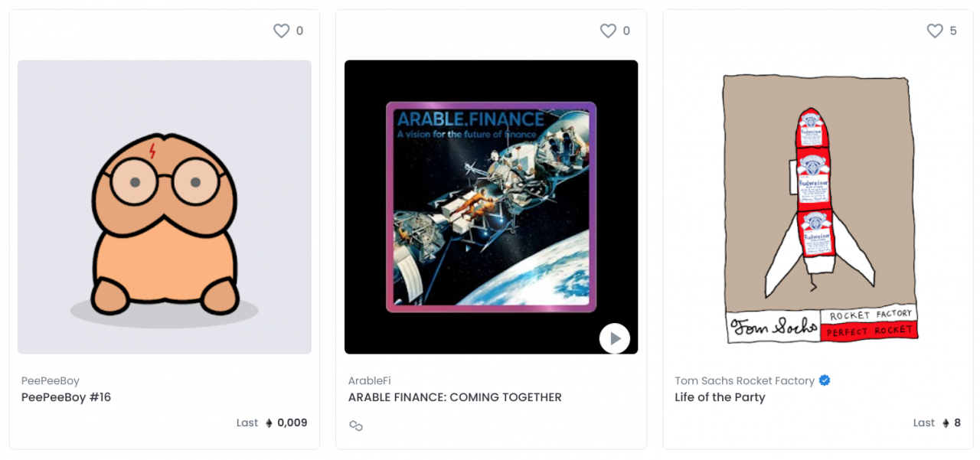Viewport: 980px width, 460px height.
Task: Play the ARABLE FINANCE video preview
Action: [614, 338]
